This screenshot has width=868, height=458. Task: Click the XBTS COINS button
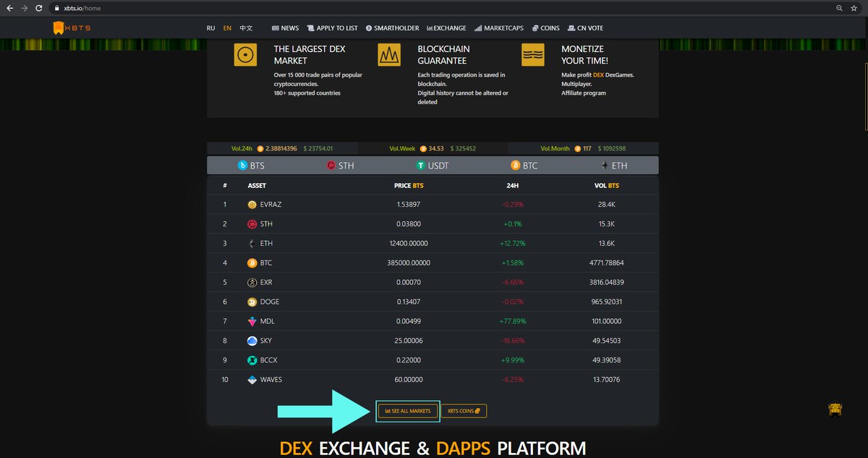coord(464,411)
